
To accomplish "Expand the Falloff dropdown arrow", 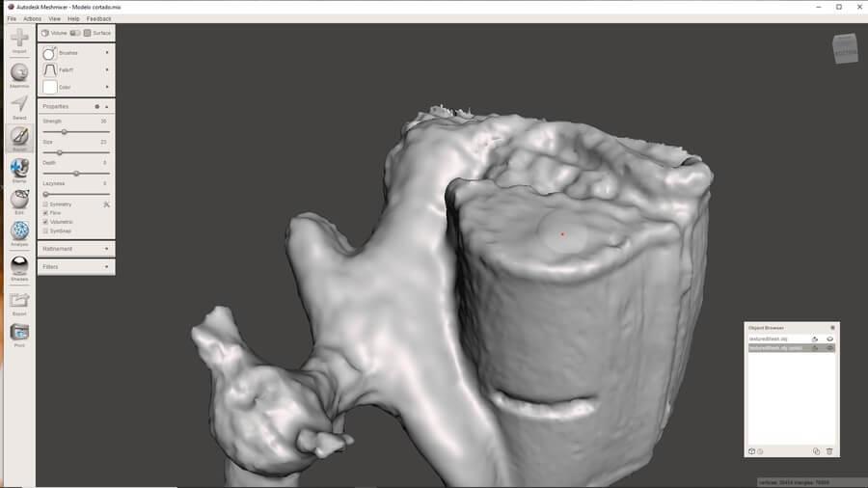I will [x=107, y=70].
